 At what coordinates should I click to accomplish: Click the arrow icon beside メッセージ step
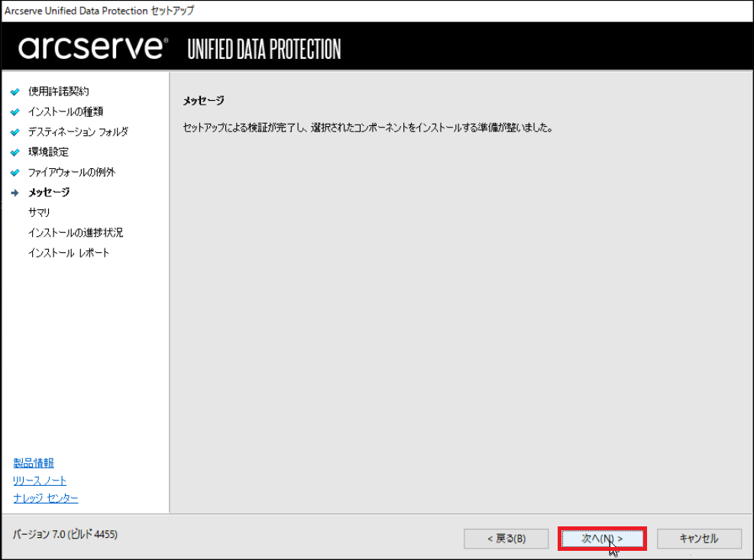[15, 193]
